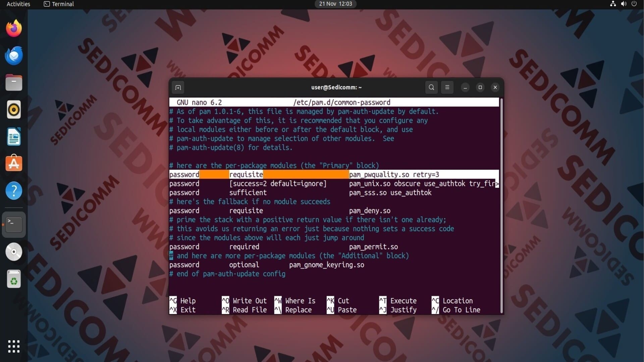Click pam_sss.so use_authtok text
Viewport: 644px width, 362px height.
(390, 193)
